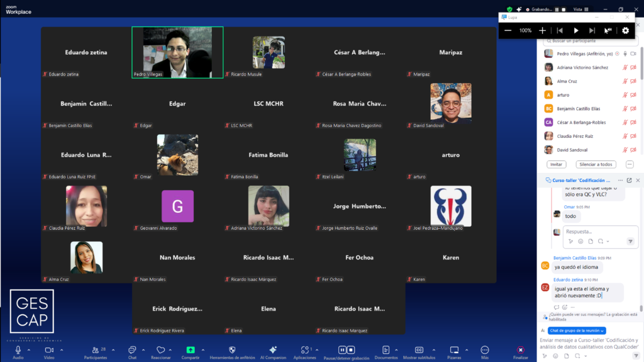Stop recording next to Grabando indicator

tap(564, 9)
